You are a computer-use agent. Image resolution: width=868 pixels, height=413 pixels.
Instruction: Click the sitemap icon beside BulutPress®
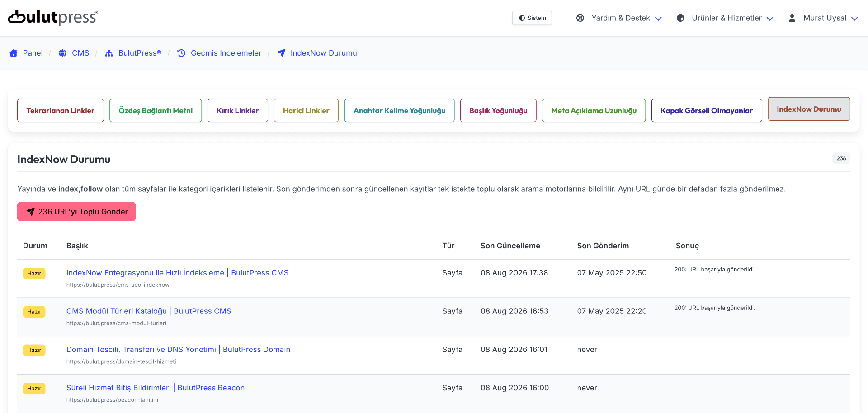[109, 53]
